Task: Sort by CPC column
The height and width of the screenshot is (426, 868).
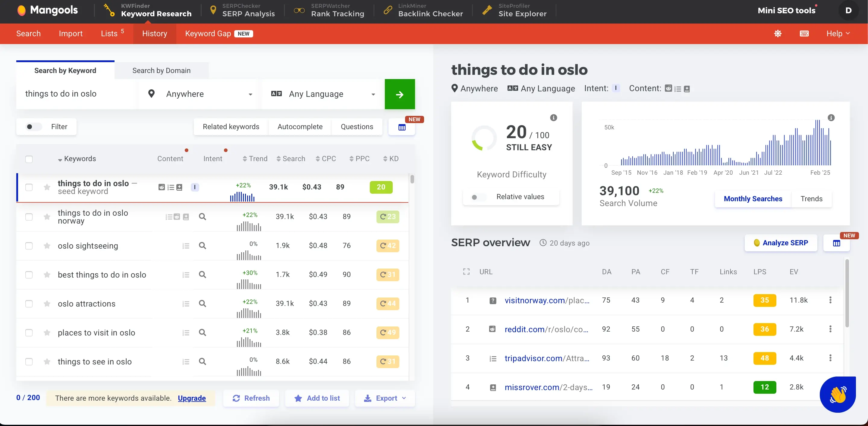Action: coord(326,158)
